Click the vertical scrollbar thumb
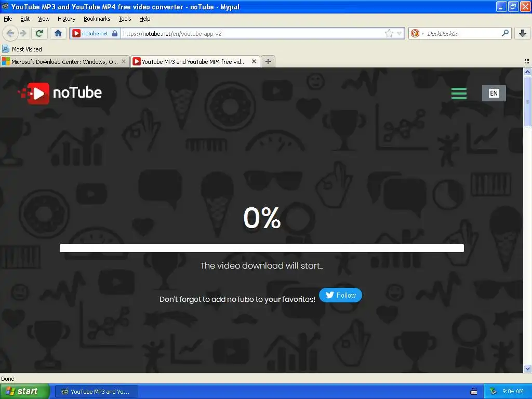Screen dimensions: 532x399 click(527, 102)
